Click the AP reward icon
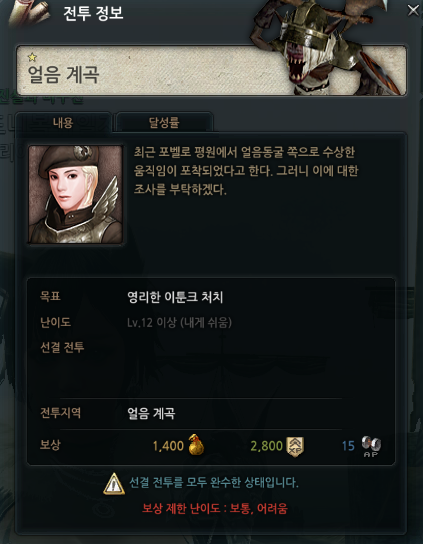The height and width of the screenshot is (544, 423). click(371, 447)
